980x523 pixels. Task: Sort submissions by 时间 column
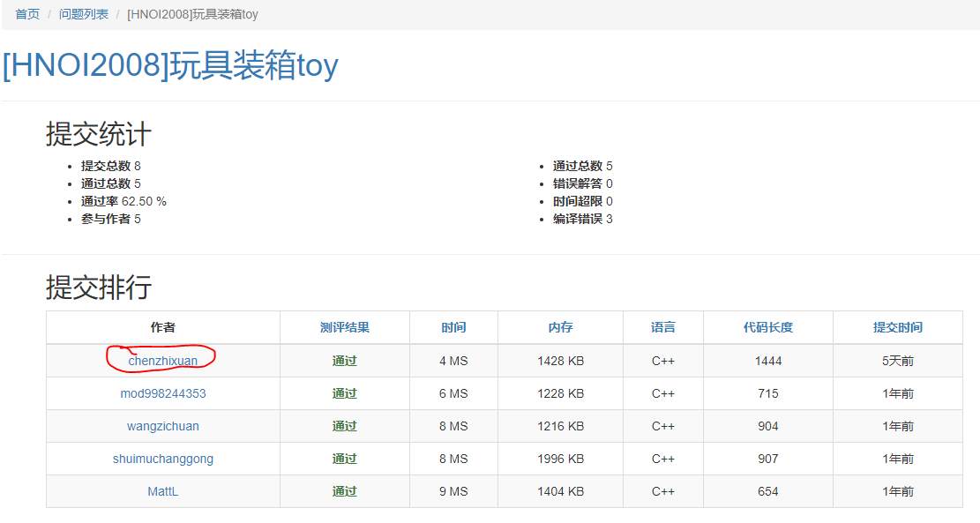point(453,327)
